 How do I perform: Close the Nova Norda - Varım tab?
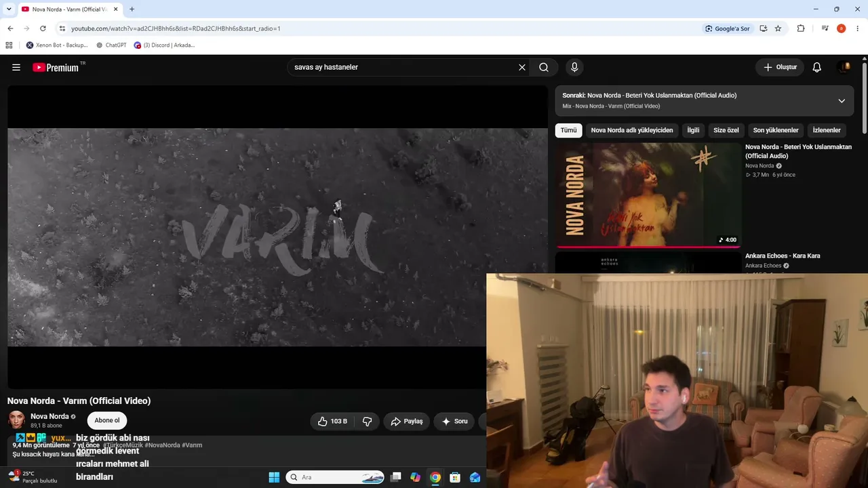click(x=115, y=9)
